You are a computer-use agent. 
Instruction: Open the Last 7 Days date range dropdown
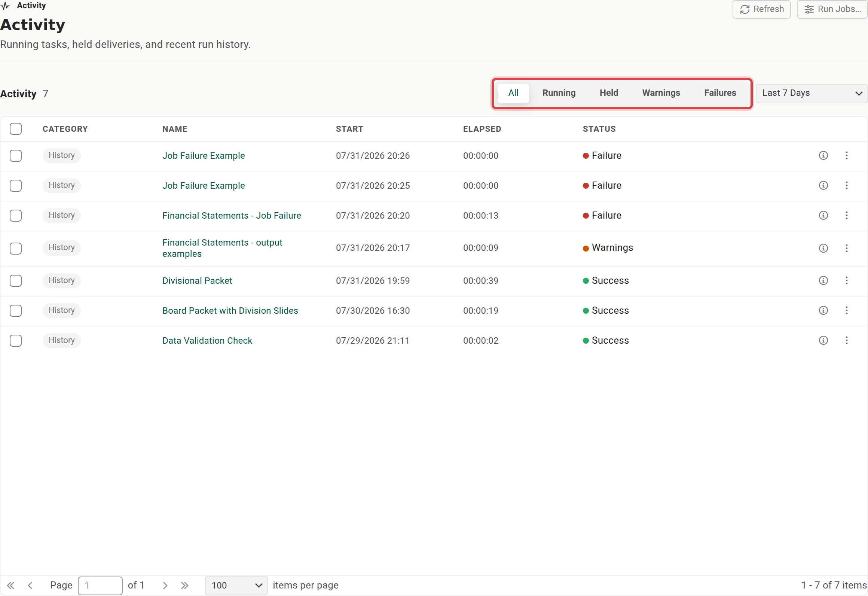coord(811,93)
